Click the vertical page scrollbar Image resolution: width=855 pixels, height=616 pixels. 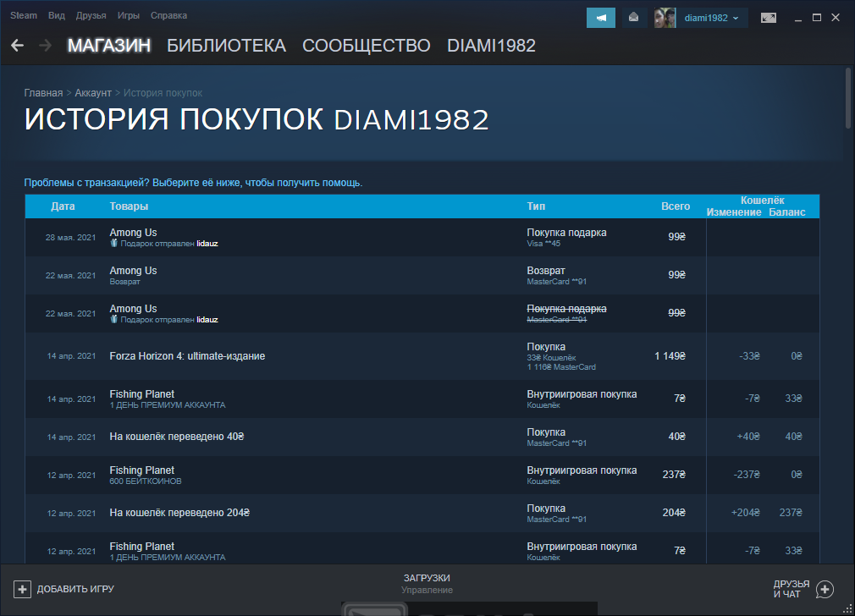pos(849,97)
